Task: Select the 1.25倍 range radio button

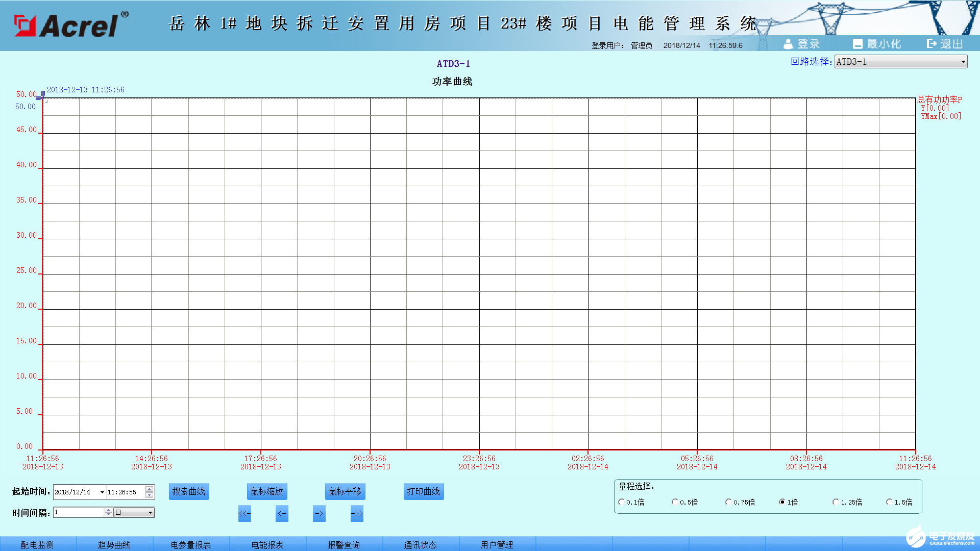Action: pyautogui.click(x=836, y=502)
